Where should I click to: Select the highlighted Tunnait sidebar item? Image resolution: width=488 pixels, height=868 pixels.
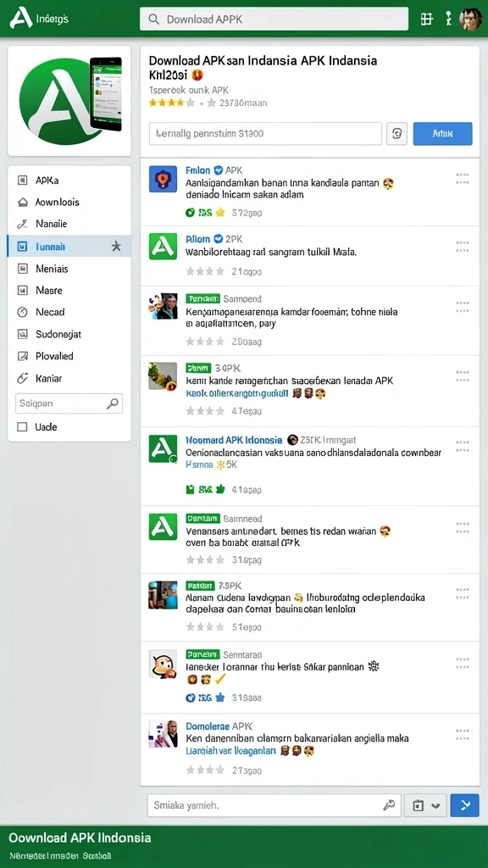pyautogui.click(x=69, y=247)
